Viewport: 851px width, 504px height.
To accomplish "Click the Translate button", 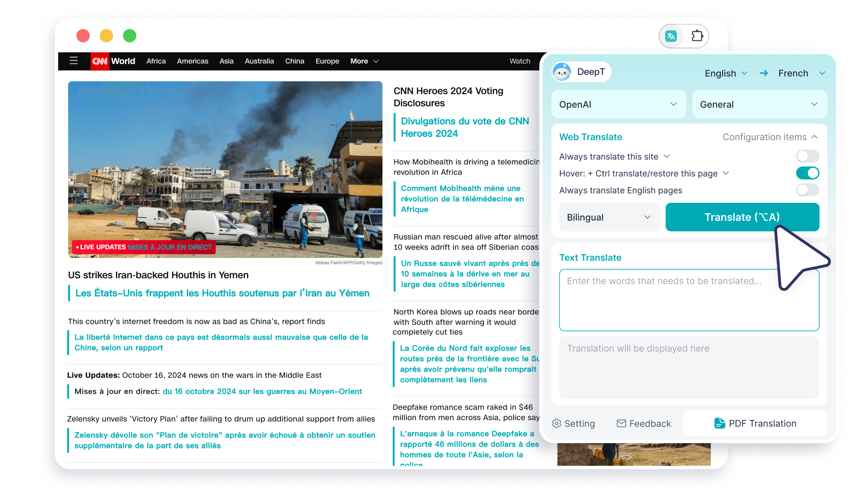I will [742, 217].
